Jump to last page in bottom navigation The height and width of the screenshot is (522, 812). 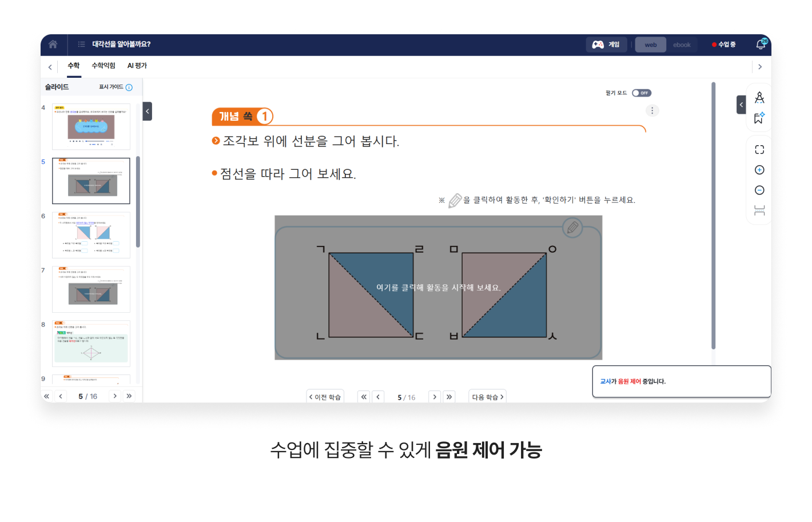pyautogui.click(x=449, y=397)
